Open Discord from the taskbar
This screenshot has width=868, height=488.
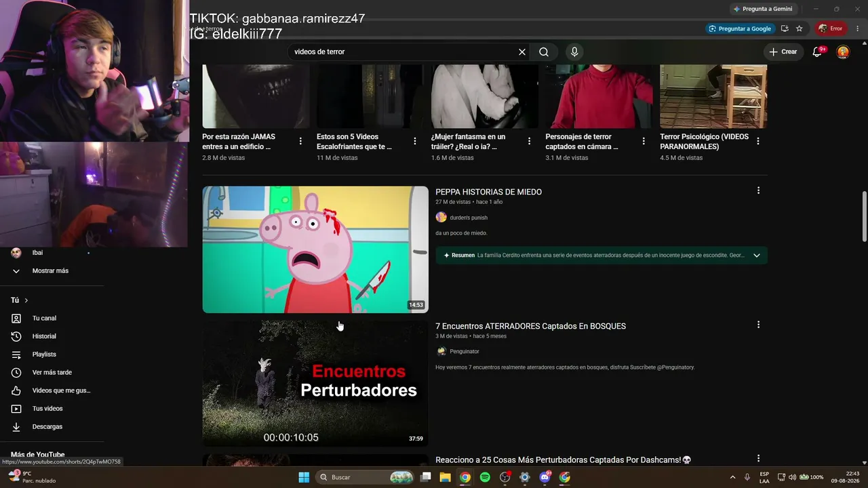[x=545, y=477]
